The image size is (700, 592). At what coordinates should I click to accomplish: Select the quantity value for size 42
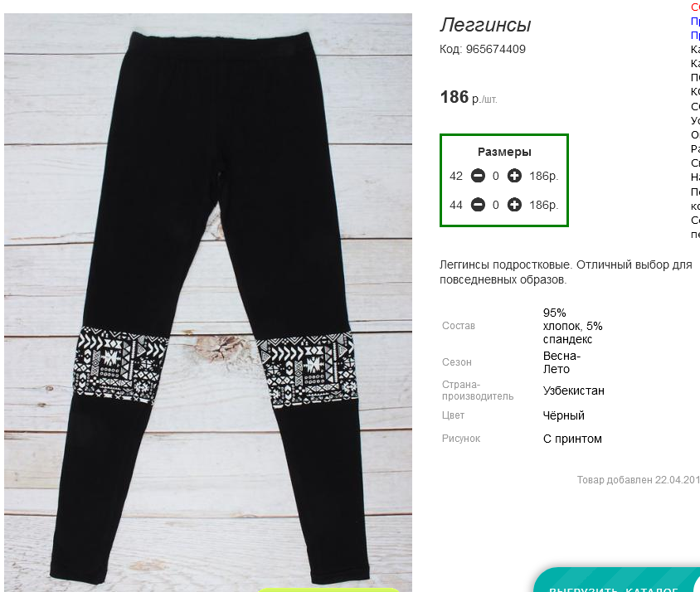495,176
